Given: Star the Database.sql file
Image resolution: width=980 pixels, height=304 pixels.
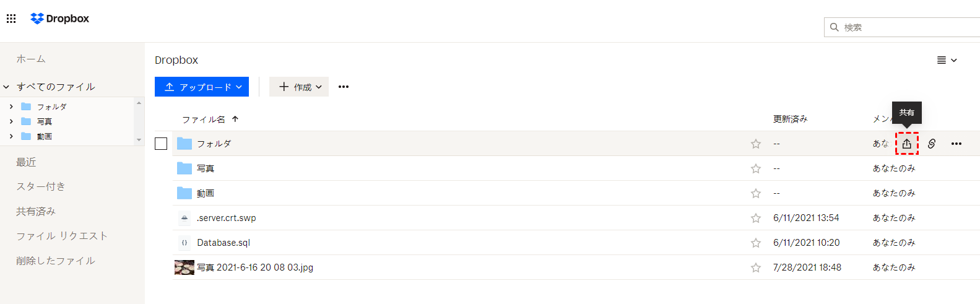Looking at the screenshot, I should tap(756, 243).
